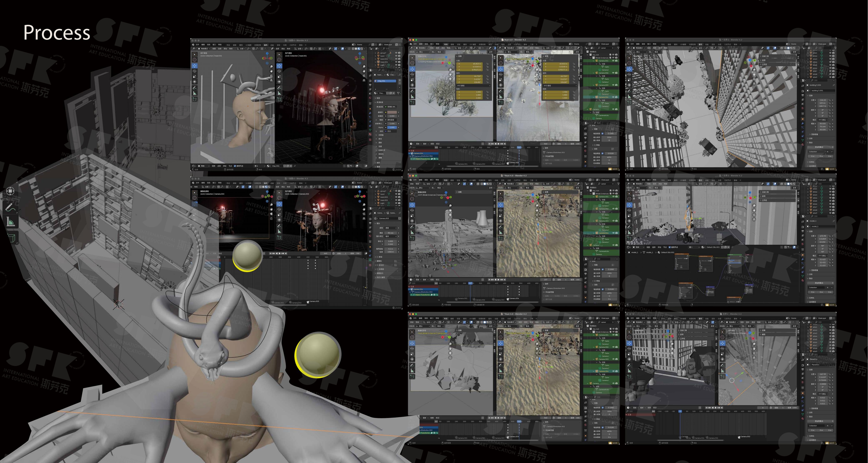This screenshot has height=463, width=868.
Task: Open 模式 XYZ 欧拉 dropdown in model_1 properties
Action: point(823,256)
